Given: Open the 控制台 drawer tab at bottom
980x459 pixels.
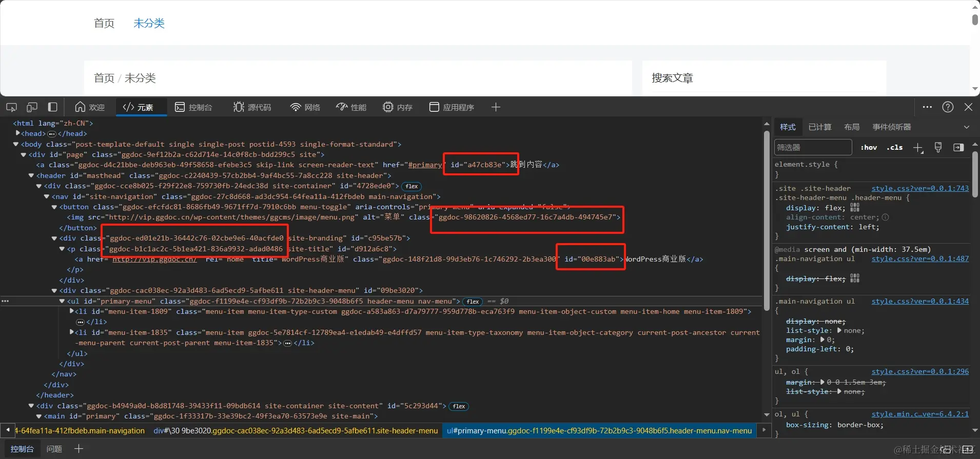Looking at the screenshot, I should 22,449.
